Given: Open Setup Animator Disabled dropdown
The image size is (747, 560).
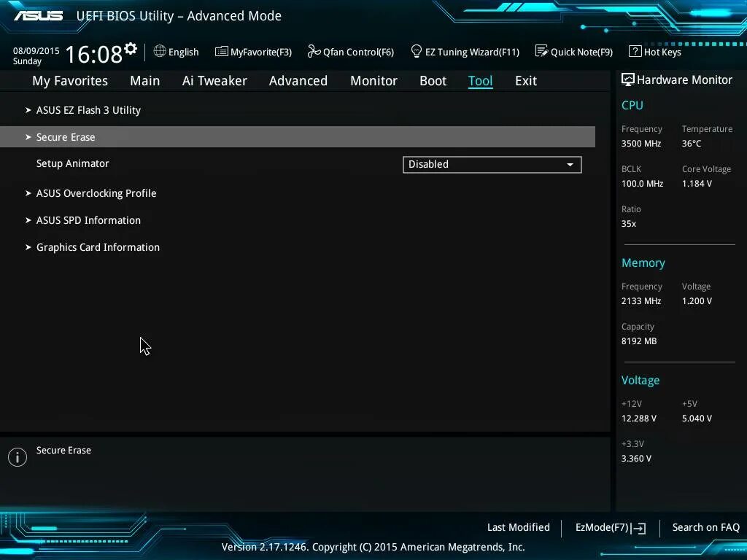Looking at the screenshot, I should pyautogui.click(x=492, y=165).
